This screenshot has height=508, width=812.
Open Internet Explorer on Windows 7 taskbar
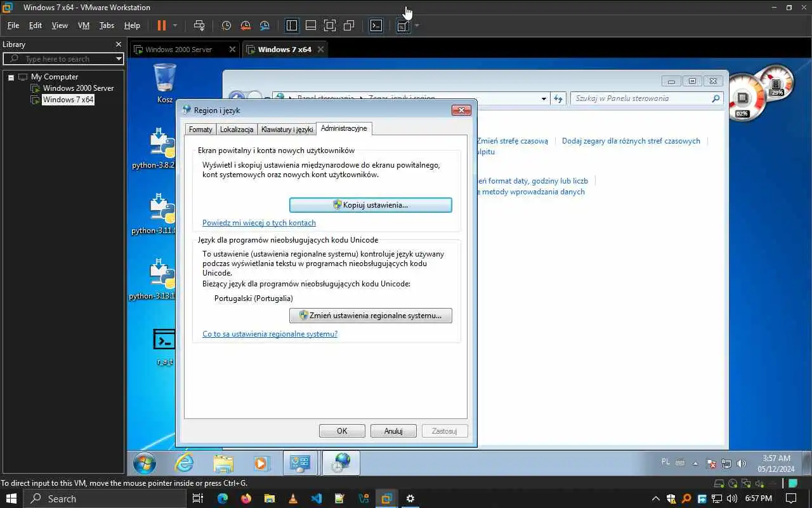tap(185, 464)
